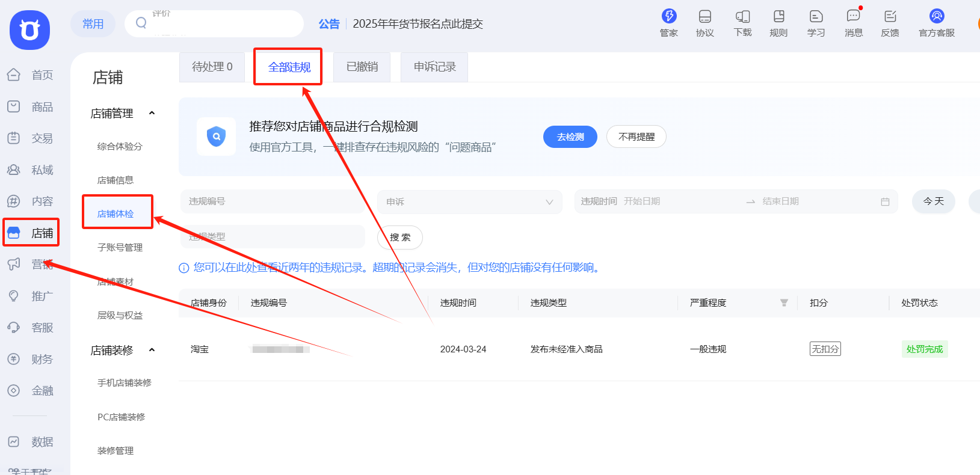Screen dimensions: 980x475
Task: Open the 消息 messages icon
Action: (854, 23)
